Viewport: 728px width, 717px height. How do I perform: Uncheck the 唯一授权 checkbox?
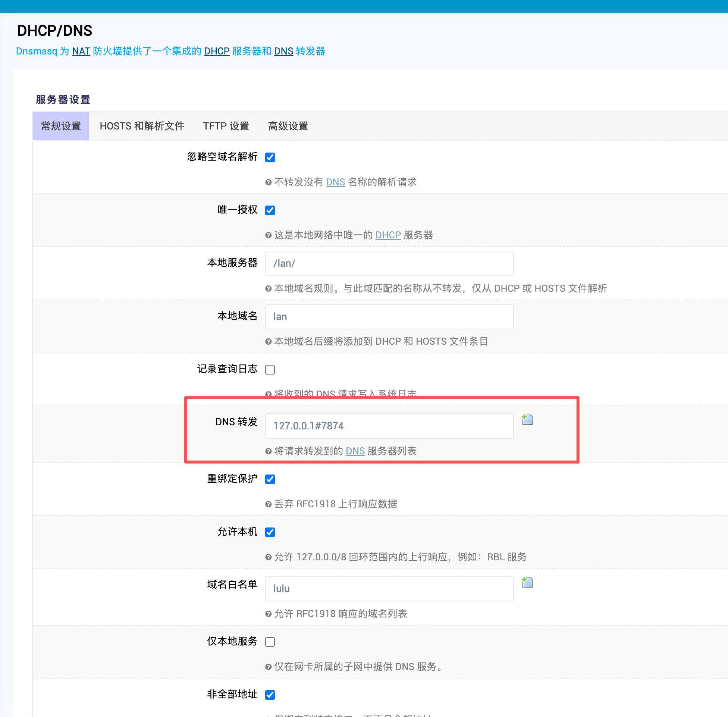(270, 210)
